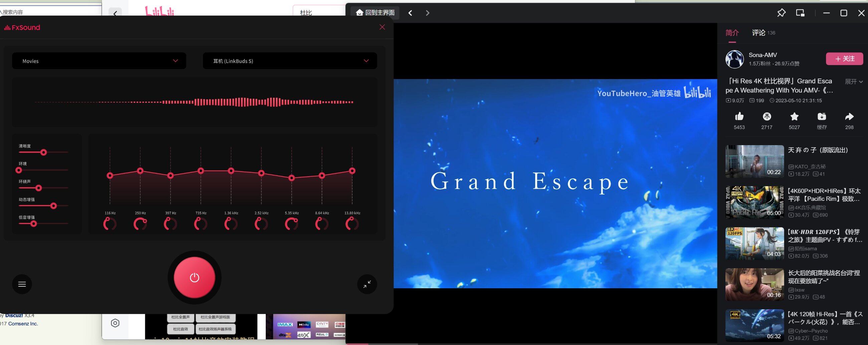The height and width of the screenshot is (345, 868).
Task: Open the Movies preset dropdown
Action: [99, 61]
